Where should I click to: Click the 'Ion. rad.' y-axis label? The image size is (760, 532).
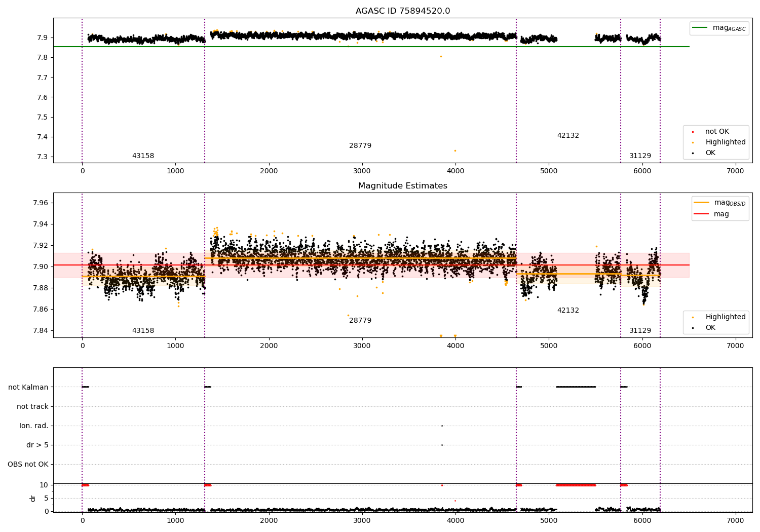[x=34, y=426]
